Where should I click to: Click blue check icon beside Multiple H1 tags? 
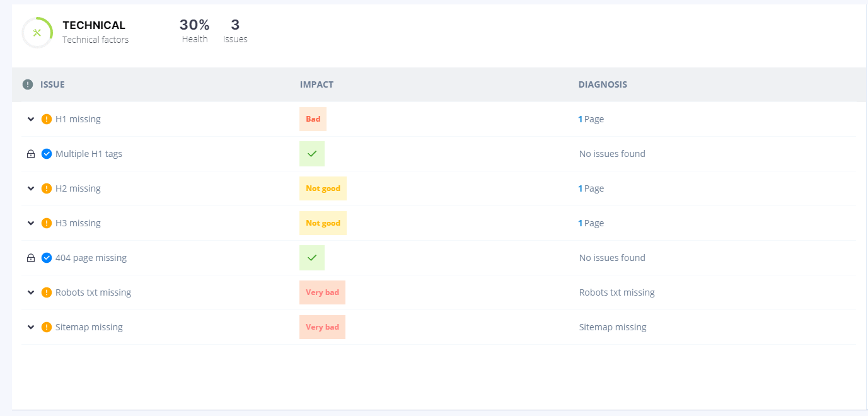(47, 154)
